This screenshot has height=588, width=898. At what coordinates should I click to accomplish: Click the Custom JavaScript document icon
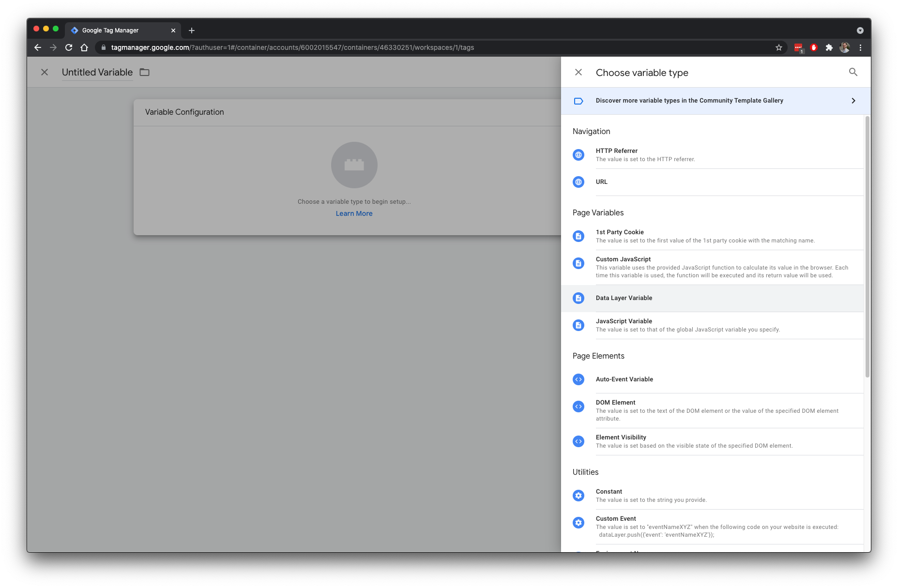tap(578, 263)
